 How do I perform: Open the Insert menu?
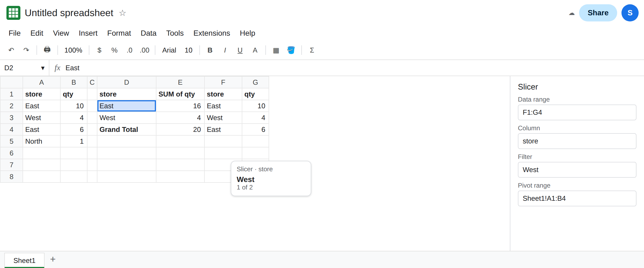88,33
